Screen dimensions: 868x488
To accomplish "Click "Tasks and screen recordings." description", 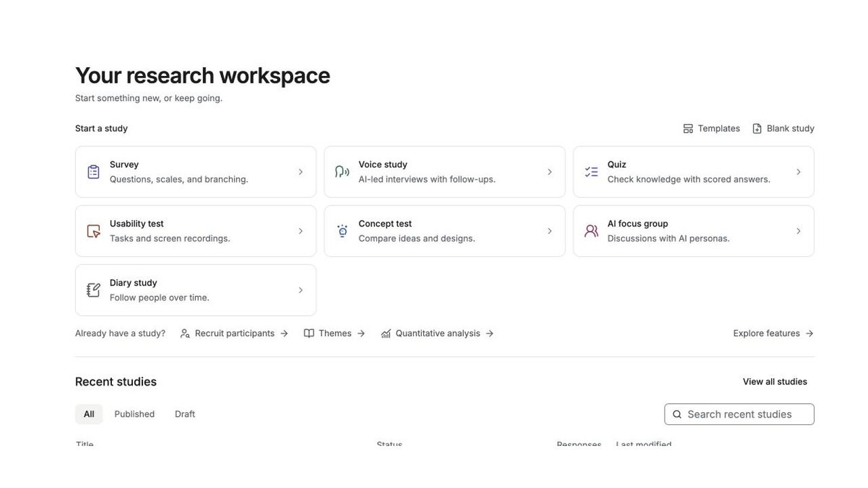I will (170, 239).
